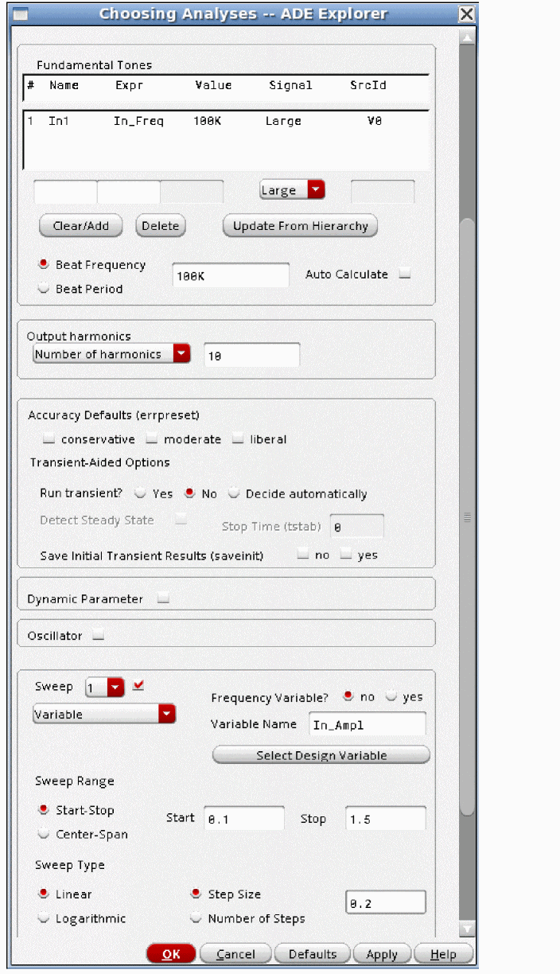
Task: Click the OK button
Action: pos(171,954)
